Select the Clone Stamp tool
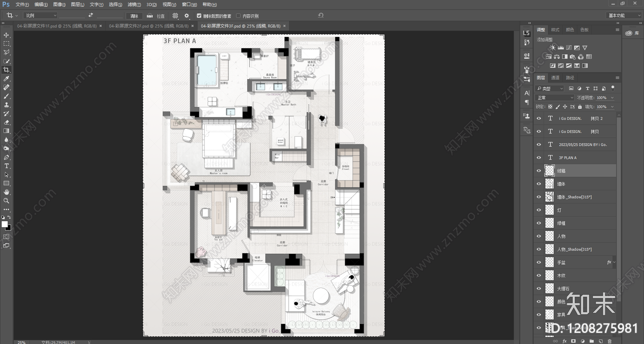The image size is (644, 344). 6,105
